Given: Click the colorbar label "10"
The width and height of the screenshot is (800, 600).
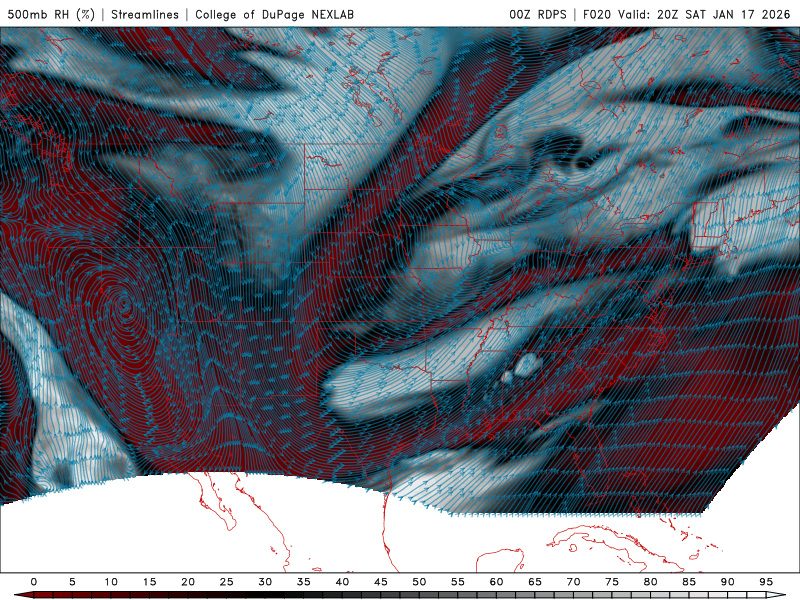Looking at the screenshot, I should coord(111,582).
